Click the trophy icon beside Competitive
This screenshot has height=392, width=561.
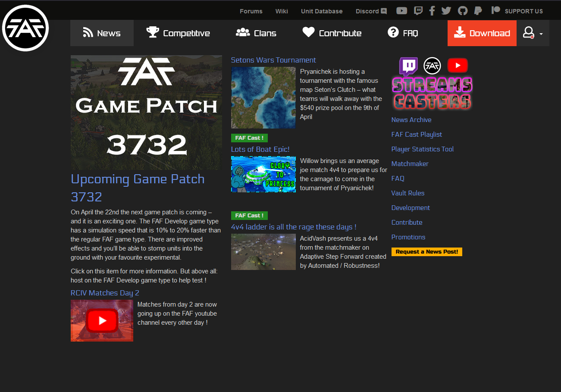[x=153, y=32]
